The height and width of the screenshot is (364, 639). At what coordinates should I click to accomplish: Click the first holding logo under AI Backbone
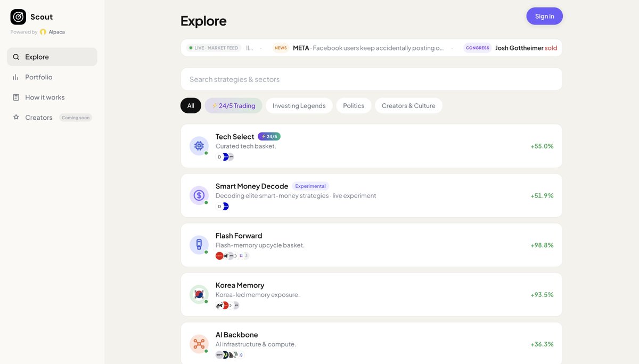pos(219,355)
